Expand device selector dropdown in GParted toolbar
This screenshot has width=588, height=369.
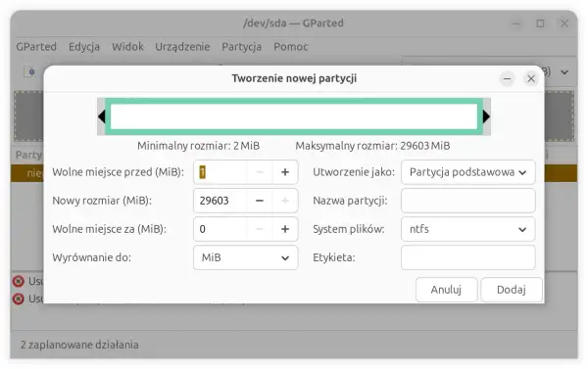564,71
